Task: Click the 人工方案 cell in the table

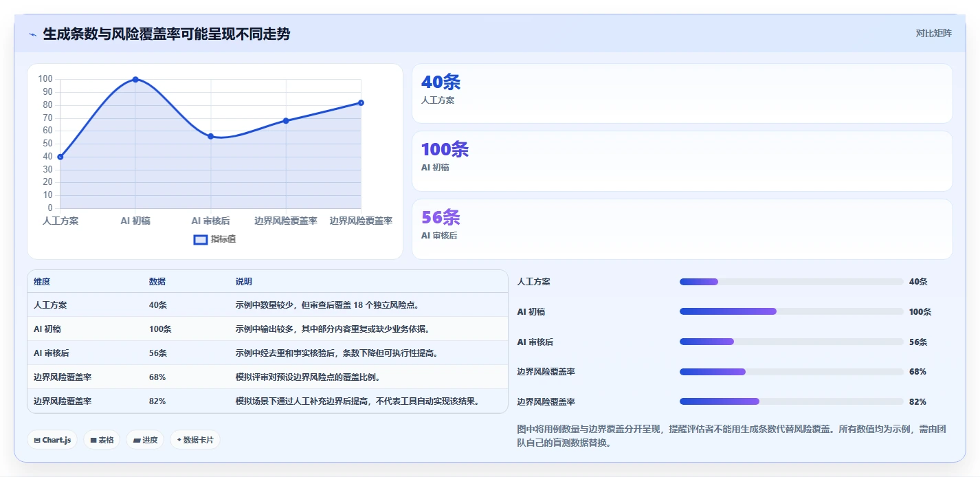Action: coord(50,305)
